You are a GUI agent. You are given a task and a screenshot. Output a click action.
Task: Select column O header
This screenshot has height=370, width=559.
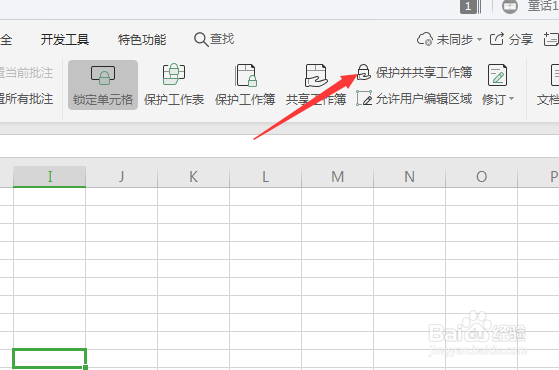[x=482, y=176]
